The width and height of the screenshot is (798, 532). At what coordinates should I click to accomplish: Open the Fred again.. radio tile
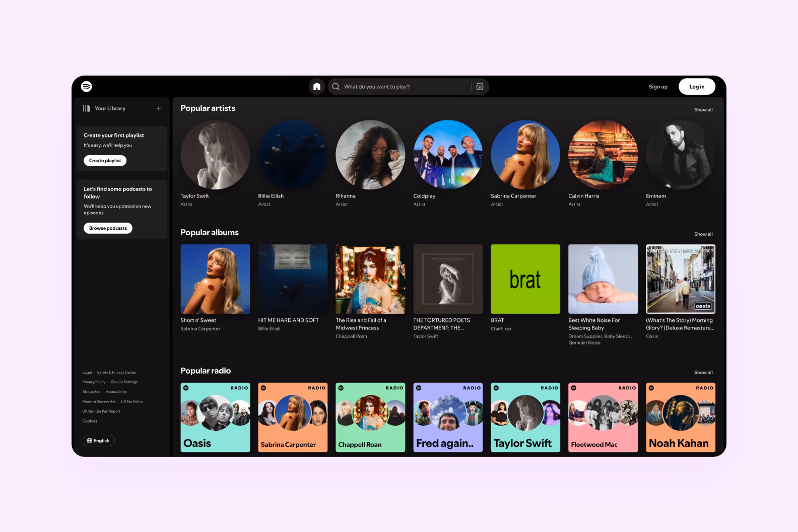[448, 417]
